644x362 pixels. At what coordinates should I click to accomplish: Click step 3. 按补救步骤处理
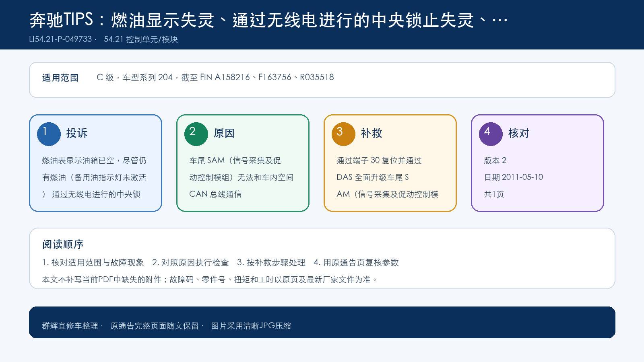point(271,263)
